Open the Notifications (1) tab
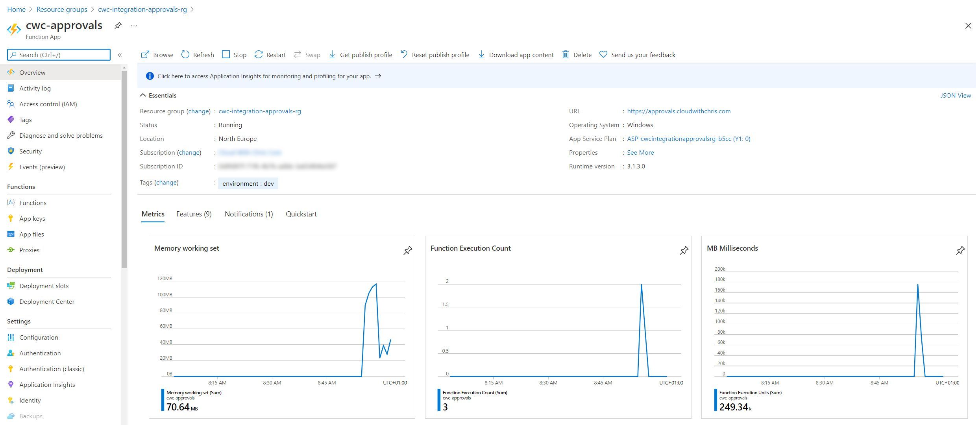The height and width of the screenshot is (425, 980). click(249, 214)
